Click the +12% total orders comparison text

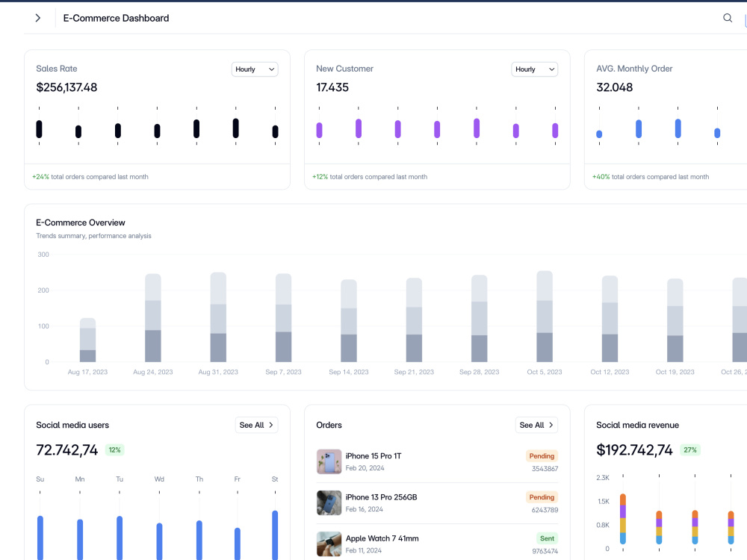click(x=370, y=177)
